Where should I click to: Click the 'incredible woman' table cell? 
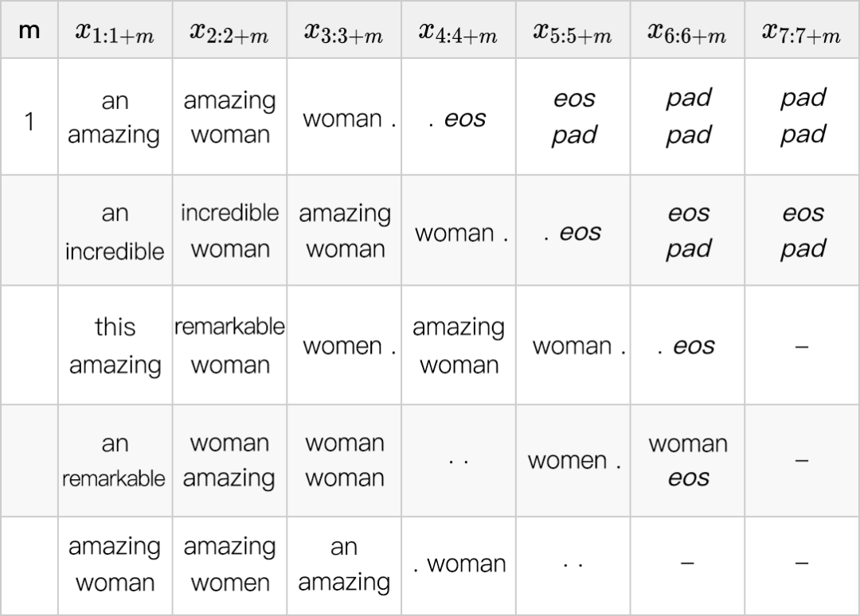pyautogui.click(x=229, y=231)
